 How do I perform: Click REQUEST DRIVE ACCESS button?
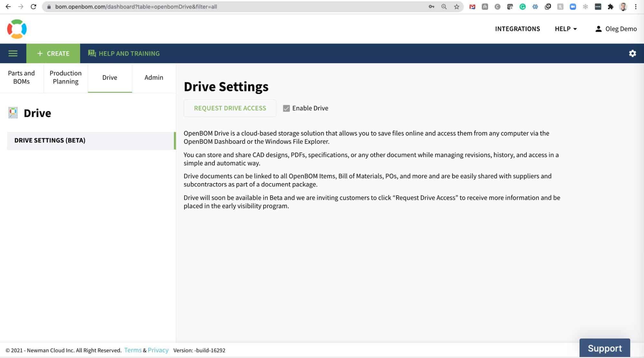coord(230,108)
